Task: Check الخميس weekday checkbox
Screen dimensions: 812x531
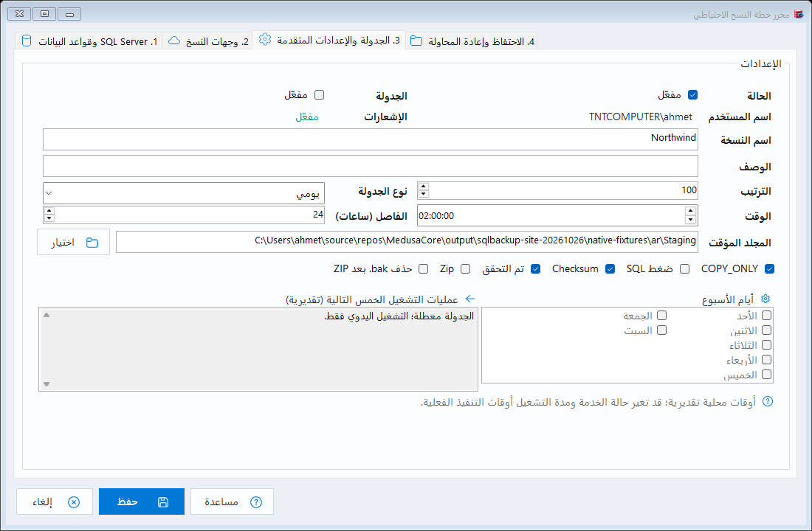Action: point(766,374)
